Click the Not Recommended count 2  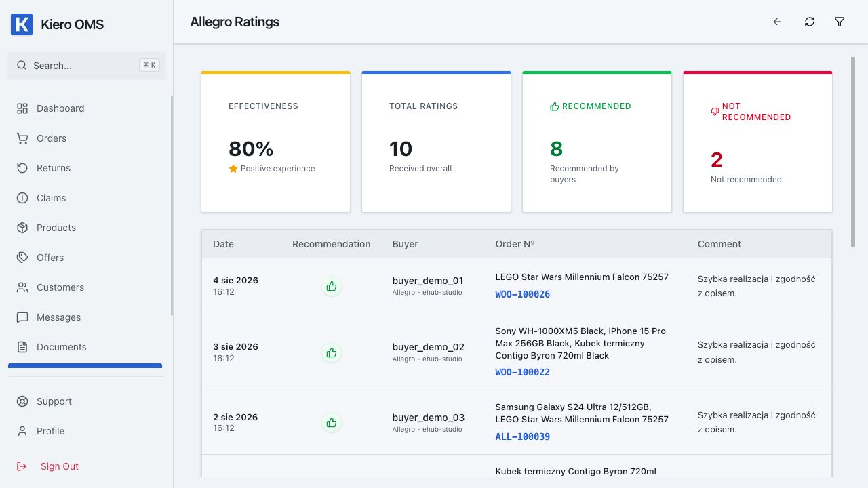tap(717, 159)
